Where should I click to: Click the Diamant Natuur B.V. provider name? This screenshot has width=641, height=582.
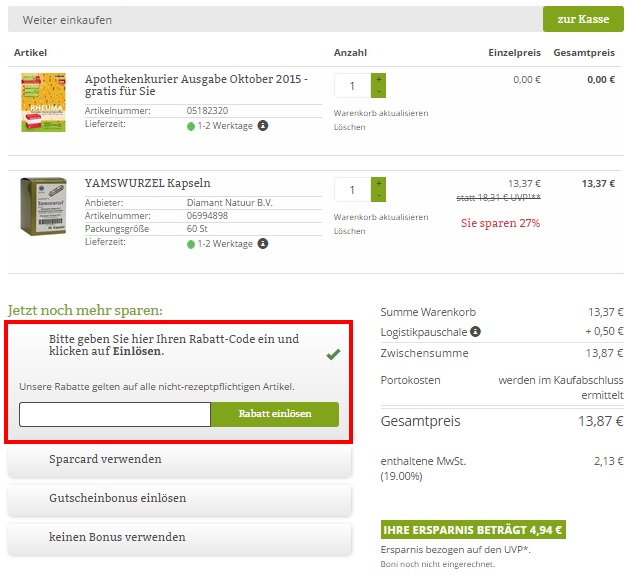tap(229, 203)
